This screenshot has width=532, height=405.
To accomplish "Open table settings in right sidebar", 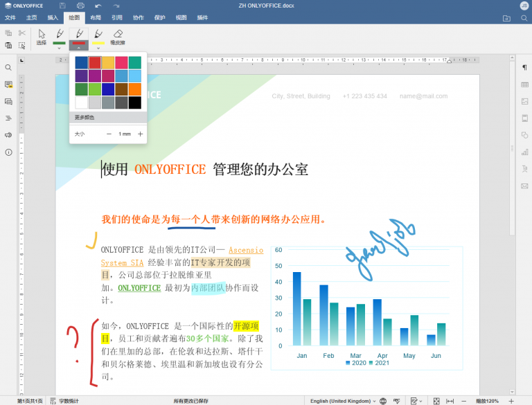I will tap(524, 84).
